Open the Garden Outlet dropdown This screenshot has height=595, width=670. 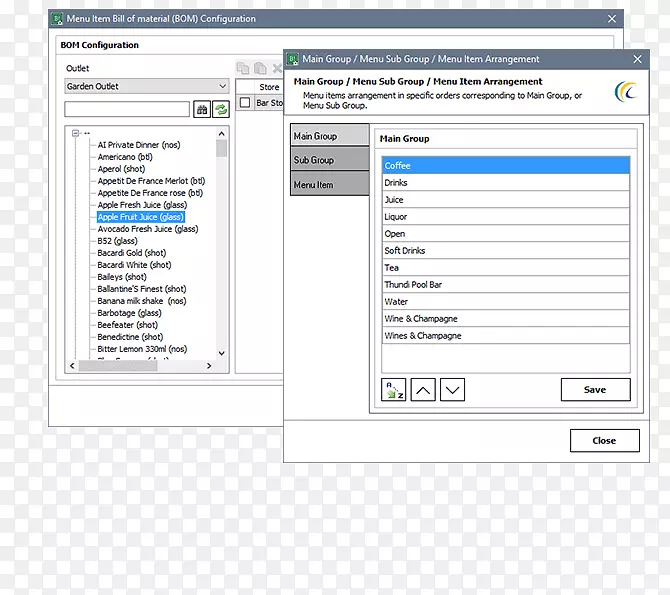click(x=147, y=86)
